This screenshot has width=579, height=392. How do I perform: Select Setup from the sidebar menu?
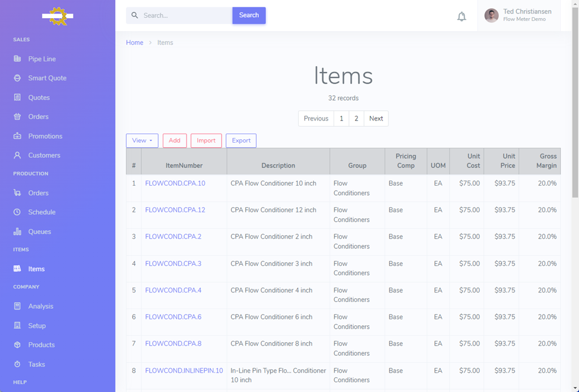point(37,326)
